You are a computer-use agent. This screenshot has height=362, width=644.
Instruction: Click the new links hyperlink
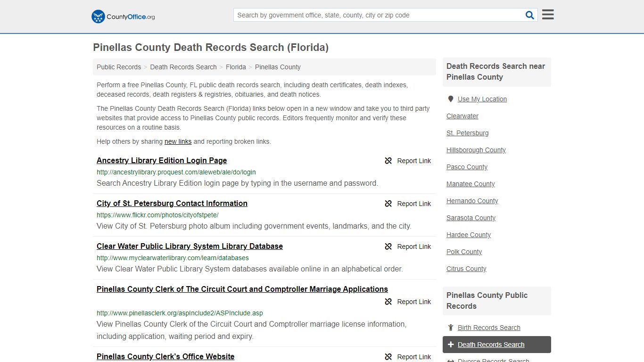178,141
